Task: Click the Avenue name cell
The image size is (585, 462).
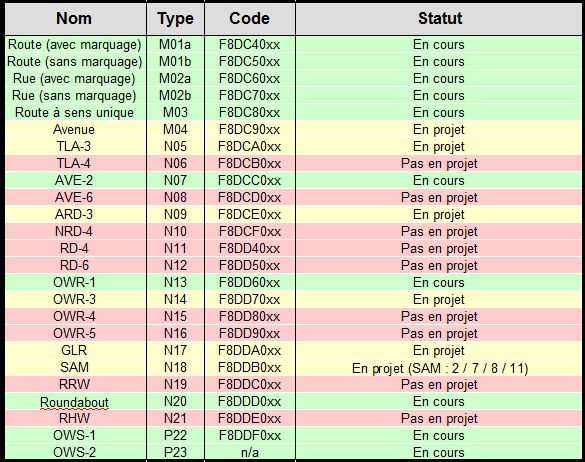Action: (75, 129)
